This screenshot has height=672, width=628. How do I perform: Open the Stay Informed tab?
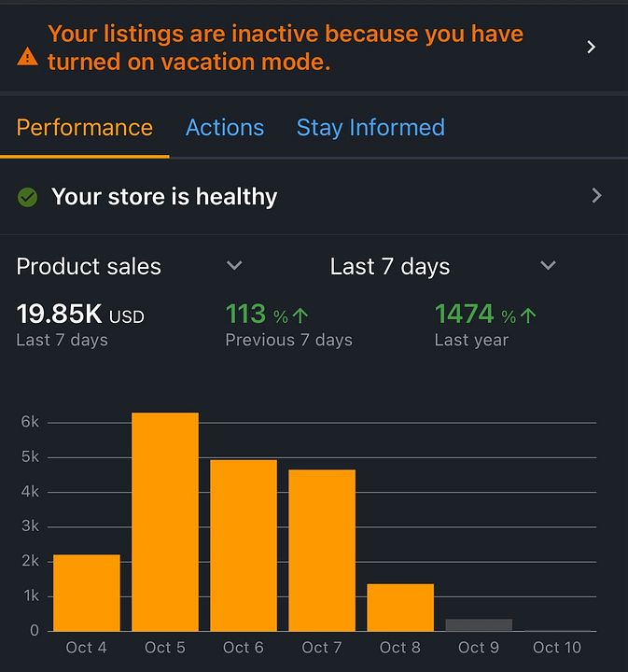tap(370, 128)
